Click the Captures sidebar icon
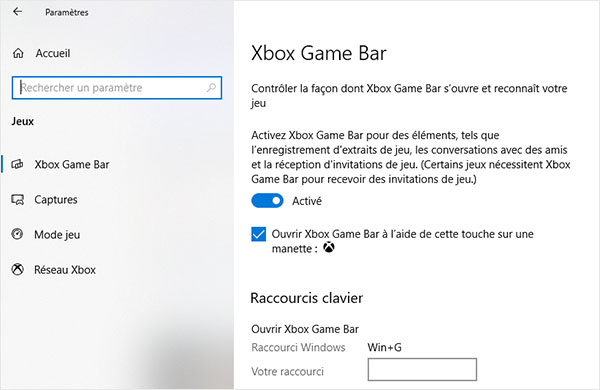Image resolution: width=600 pixels, height=390 pixels. (18, 200)
